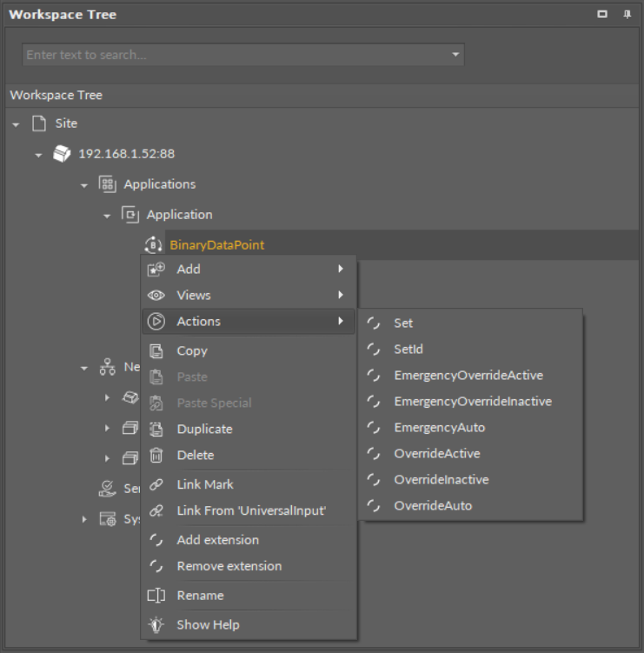Screen dimensions: 644x653
Task: Collapse the Applications tree node
Action: tap(84, 185)
